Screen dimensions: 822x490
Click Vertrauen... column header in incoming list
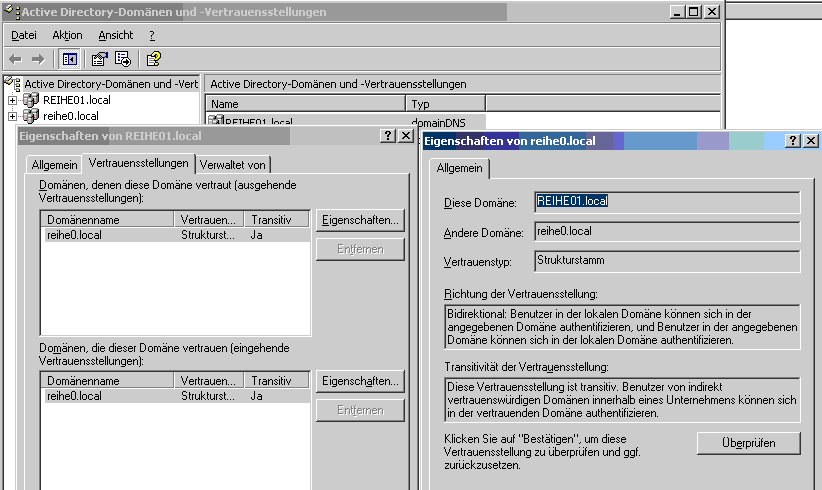click(x=209, y=380)
